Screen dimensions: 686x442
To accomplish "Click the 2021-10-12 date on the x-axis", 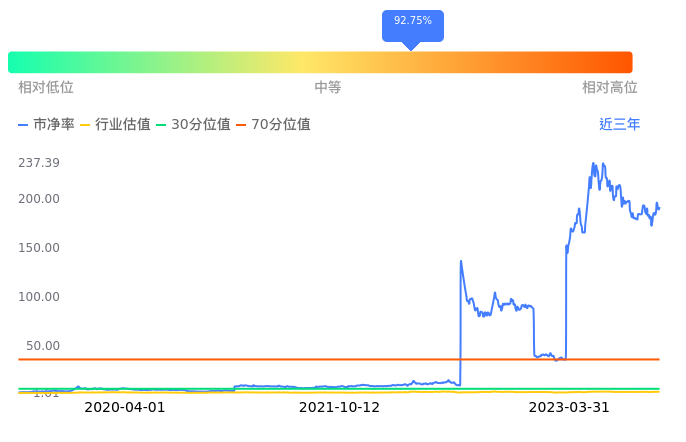I will click(x=340, y=408).
